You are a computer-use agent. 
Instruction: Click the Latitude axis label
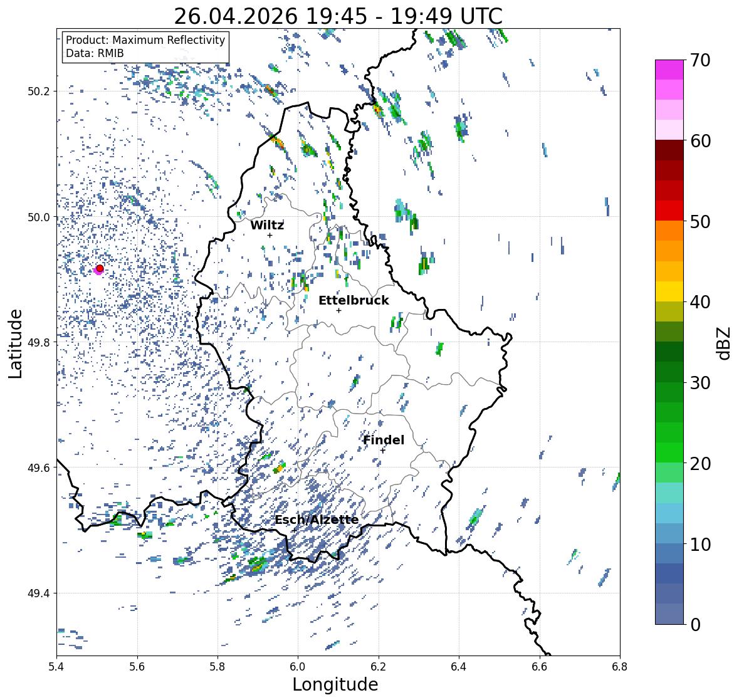pyautogui.click(x=16, y=343)
